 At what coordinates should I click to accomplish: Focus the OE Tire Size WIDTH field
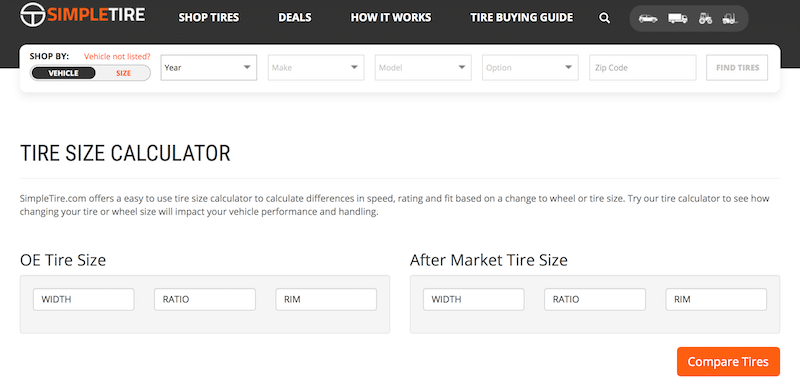coord(84,299)
